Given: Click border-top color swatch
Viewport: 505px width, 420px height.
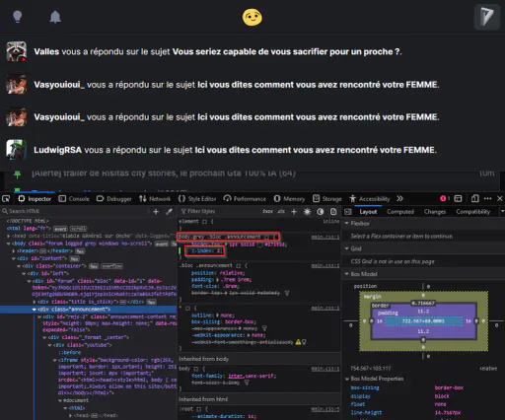Looking at the screenshot, I should (259, 245).
